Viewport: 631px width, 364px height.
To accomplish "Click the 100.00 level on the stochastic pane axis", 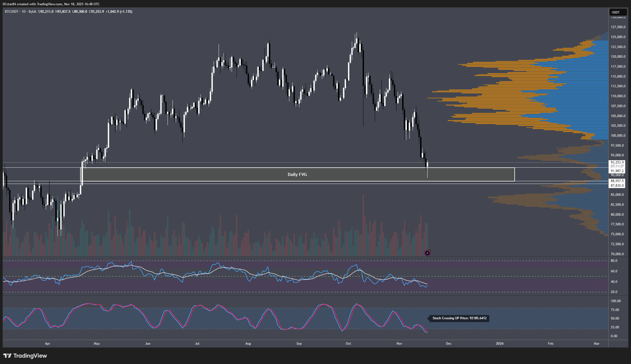I will [615, 301].
